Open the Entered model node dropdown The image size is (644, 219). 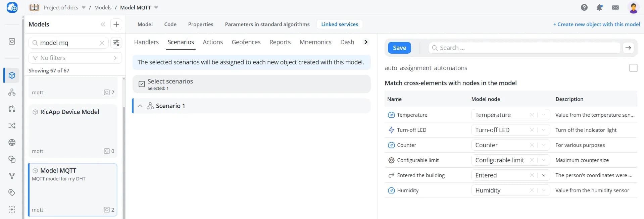[544, 175]
